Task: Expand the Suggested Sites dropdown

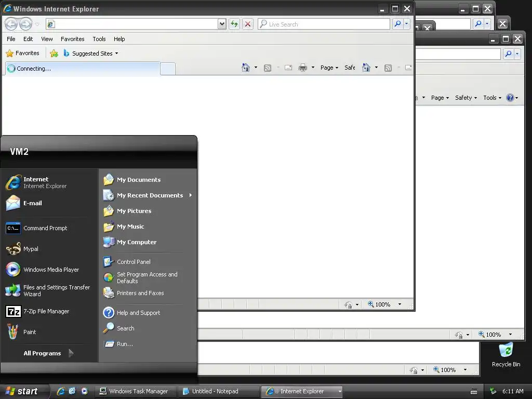Action: coord(117,54)
